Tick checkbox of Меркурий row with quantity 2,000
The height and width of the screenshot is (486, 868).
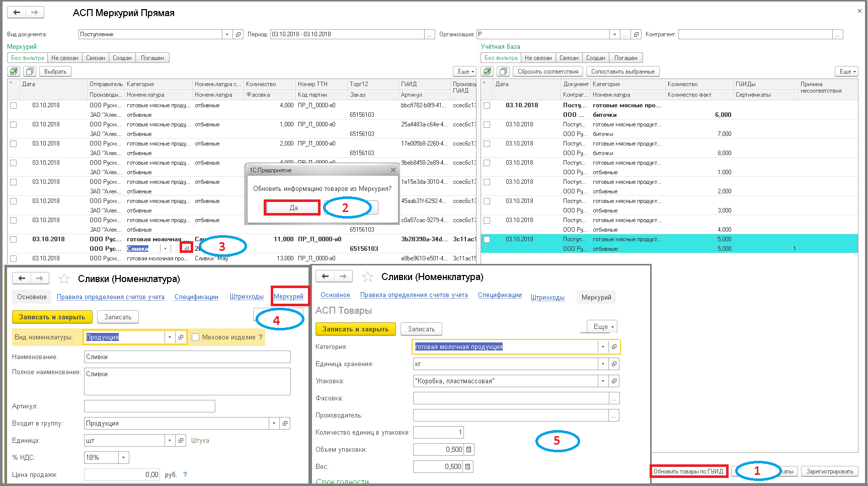14,144
